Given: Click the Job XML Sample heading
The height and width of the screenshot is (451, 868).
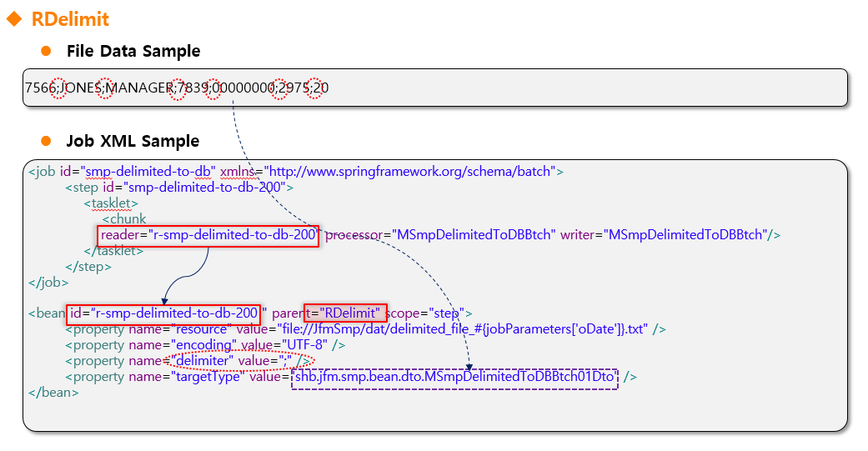Looking at the screenshot, I should [133, 141].
